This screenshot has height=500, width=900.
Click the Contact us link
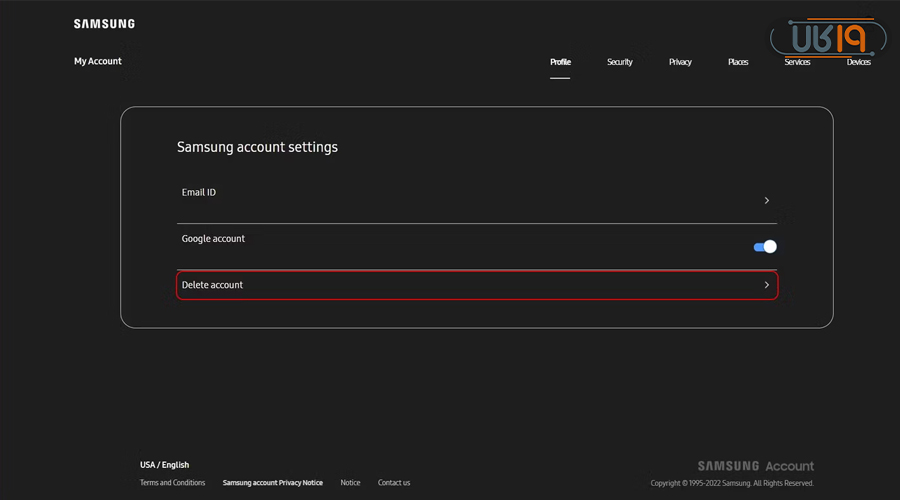click(x=394, y=483)
